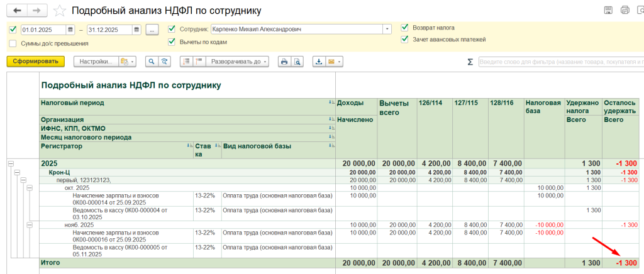Click the yellow Сформировать button

[36, 62]
